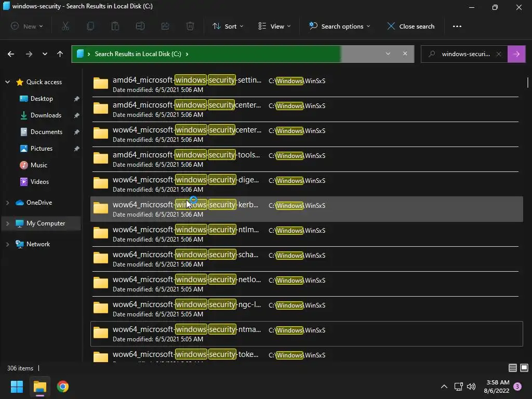Select the amd64 windows-security-tools folder

click(x=307, y=159)
